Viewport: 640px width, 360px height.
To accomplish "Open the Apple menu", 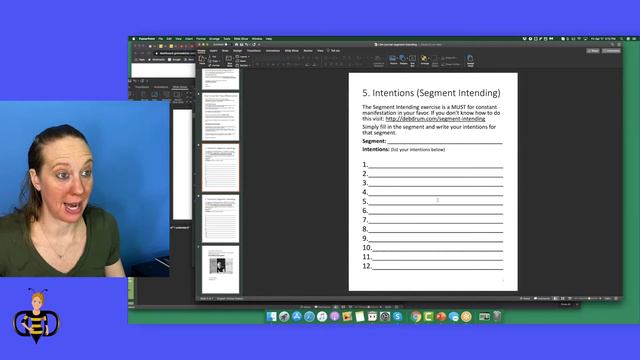I will [133, 39].
